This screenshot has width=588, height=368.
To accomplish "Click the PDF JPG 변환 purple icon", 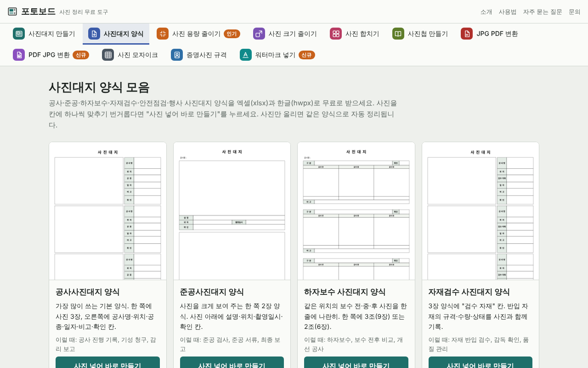I will pos(19,55).
